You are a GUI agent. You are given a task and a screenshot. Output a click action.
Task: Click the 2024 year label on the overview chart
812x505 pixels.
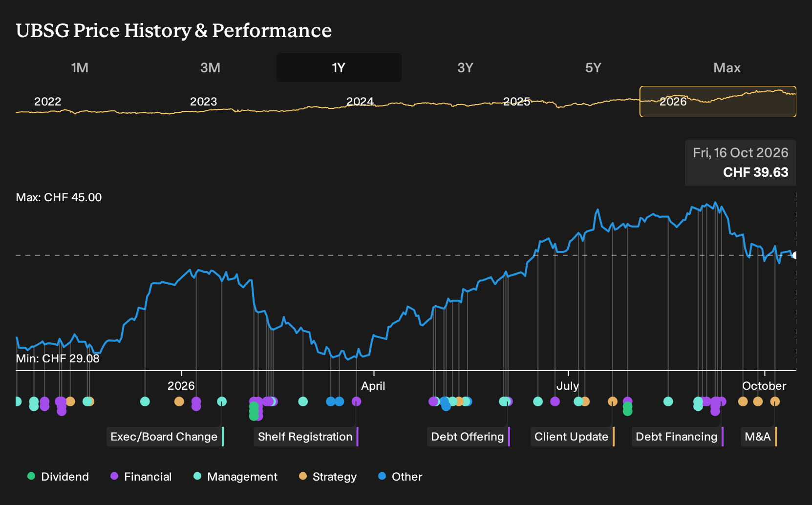(360, 102)
